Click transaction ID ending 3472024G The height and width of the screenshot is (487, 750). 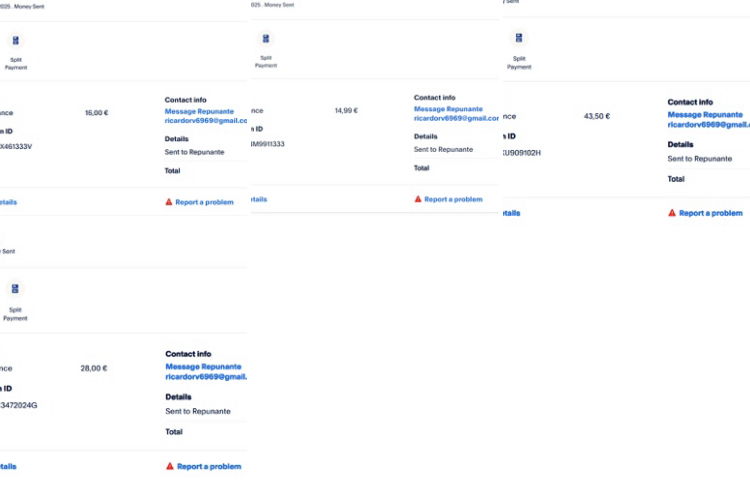[19, 405]
